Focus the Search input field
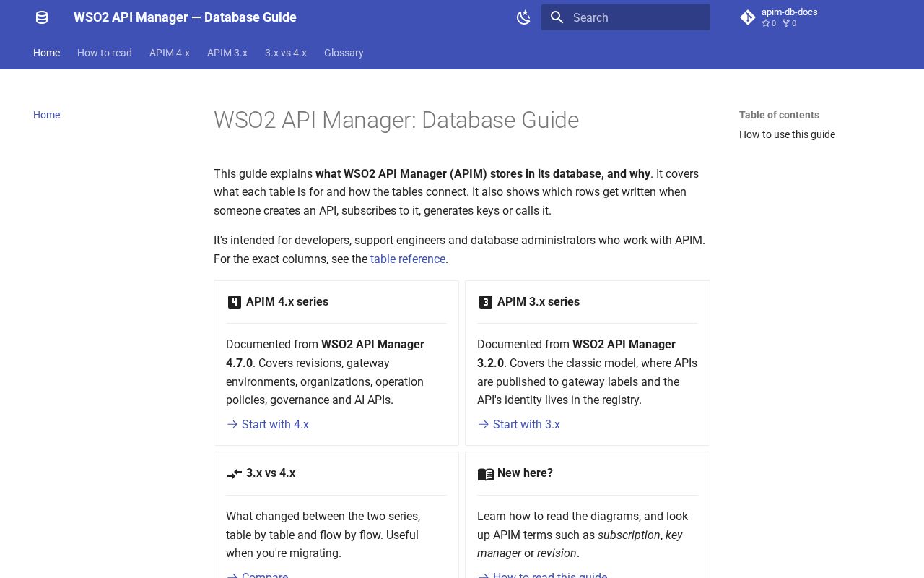 pos(626,17)
